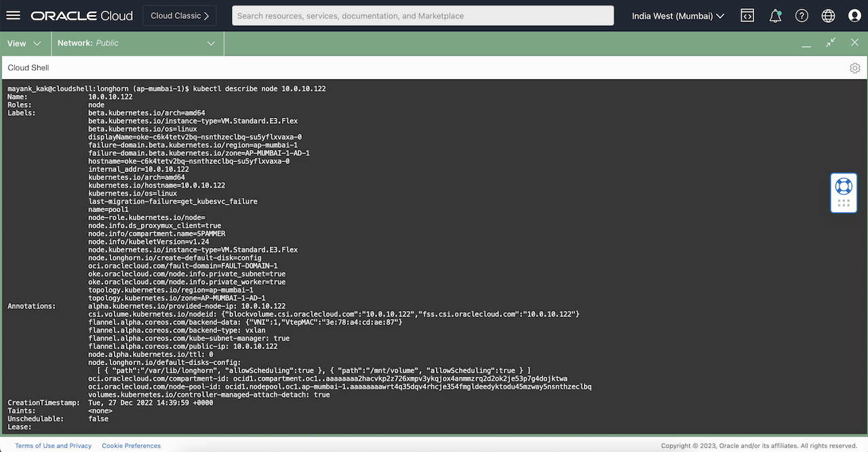
Task: Click the Roles value node
Action: [96, 105]
